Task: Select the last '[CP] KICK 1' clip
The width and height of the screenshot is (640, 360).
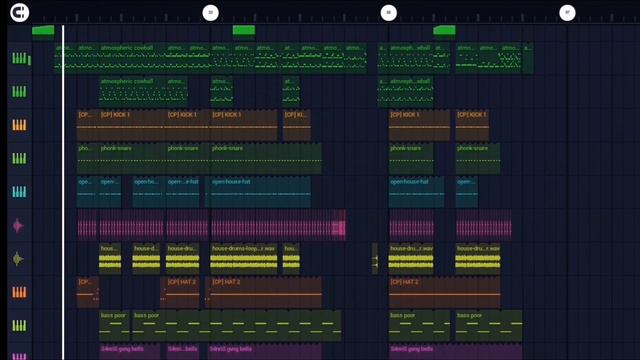Action: tap(472, 125)
